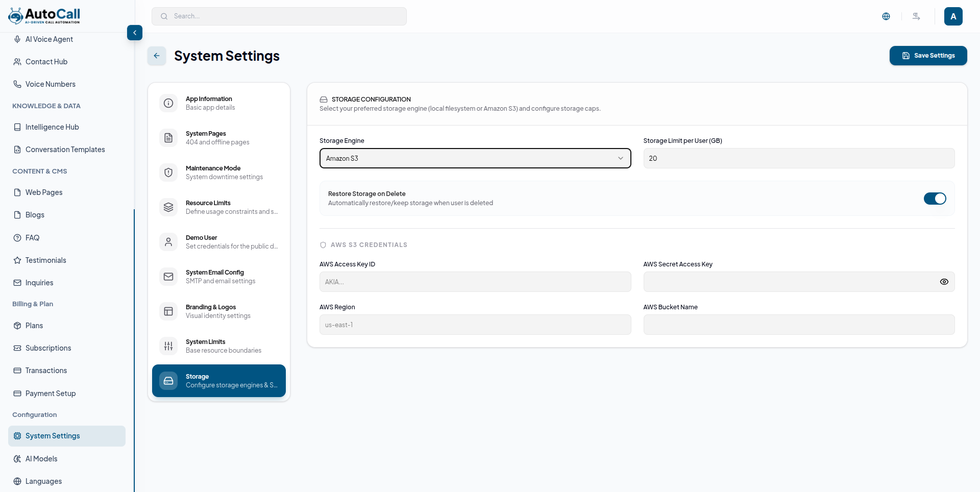Viewport: 980px width, 492px height.
Task: Click the text direction icon in header
Action: coord(916,16)
